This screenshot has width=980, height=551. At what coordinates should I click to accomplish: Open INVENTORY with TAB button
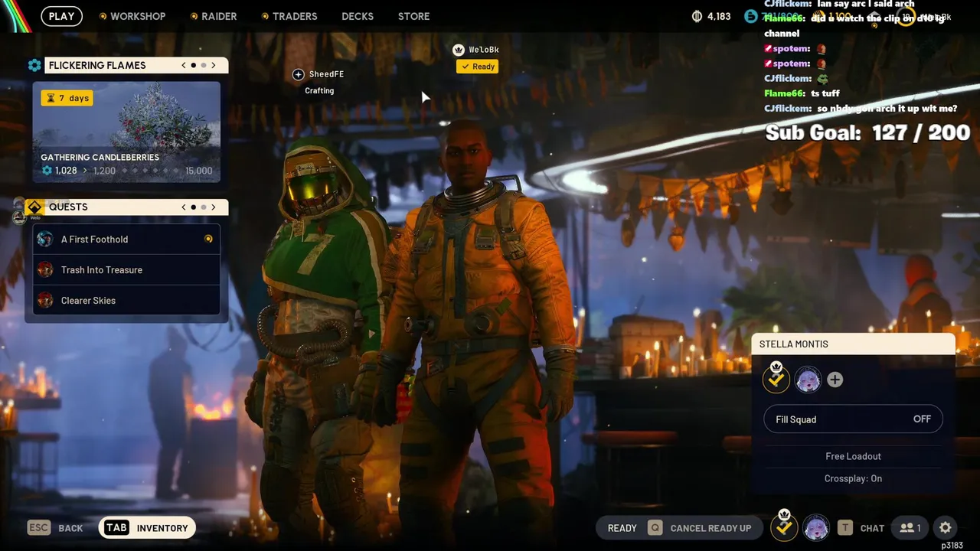147,528
